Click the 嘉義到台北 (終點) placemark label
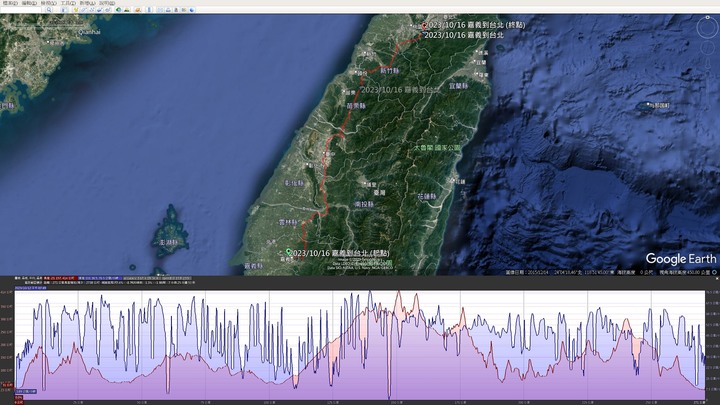 [x=474, y=25]
